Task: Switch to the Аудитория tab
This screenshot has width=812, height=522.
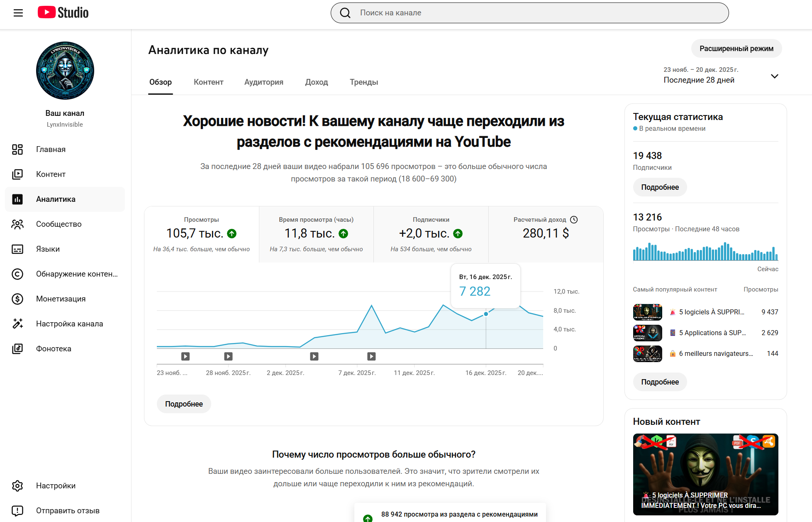Action: click(263, 82)
